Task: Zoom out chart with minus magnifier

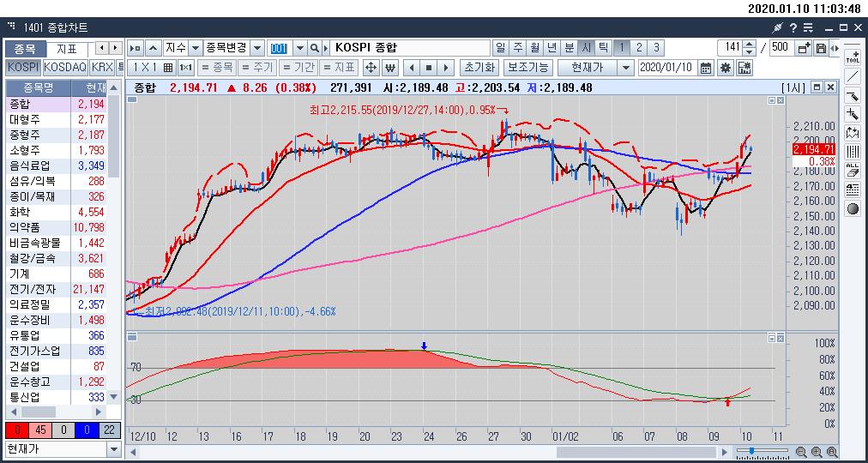Action: pos(802,451)
